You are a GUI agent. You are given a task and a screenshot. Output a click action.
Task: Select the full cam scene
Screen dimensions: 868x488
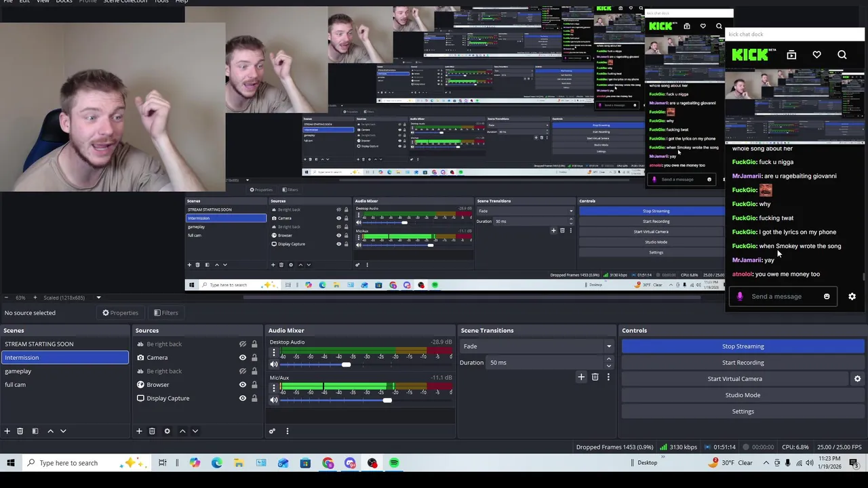coord(64,384)
